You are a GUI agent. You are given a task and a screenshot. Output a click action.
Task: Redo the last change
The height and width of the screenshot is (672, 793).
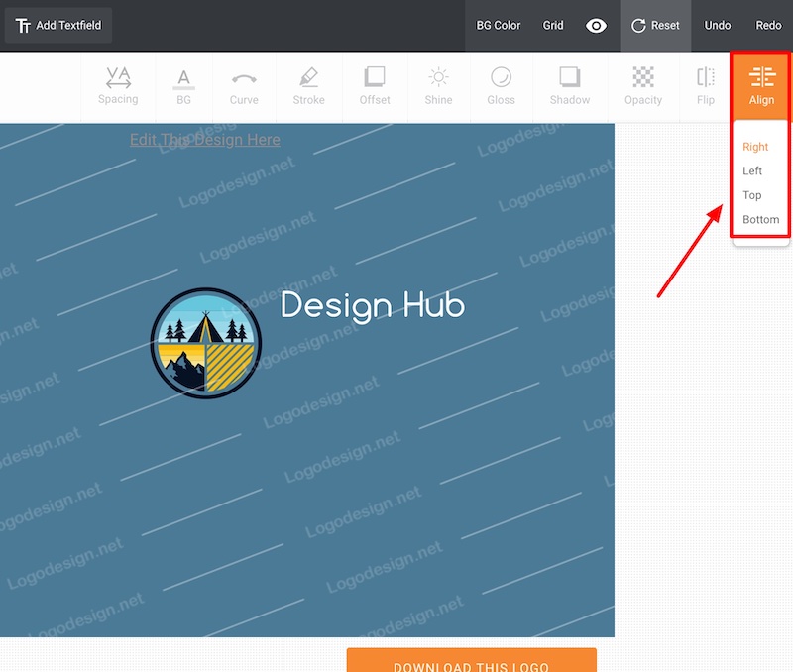pos(769,26)
